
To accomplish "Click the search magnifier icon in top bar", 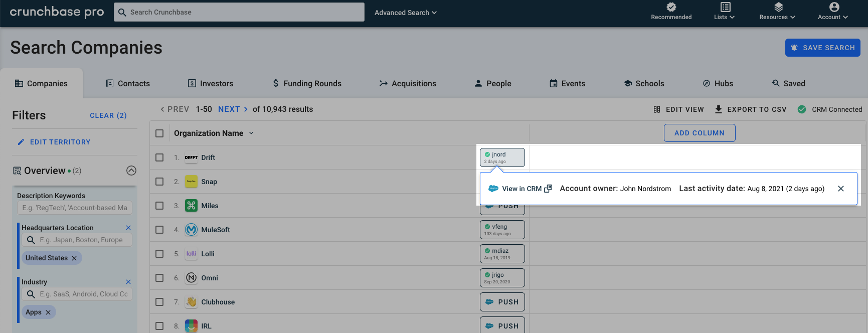I will [x=122, y=12].
